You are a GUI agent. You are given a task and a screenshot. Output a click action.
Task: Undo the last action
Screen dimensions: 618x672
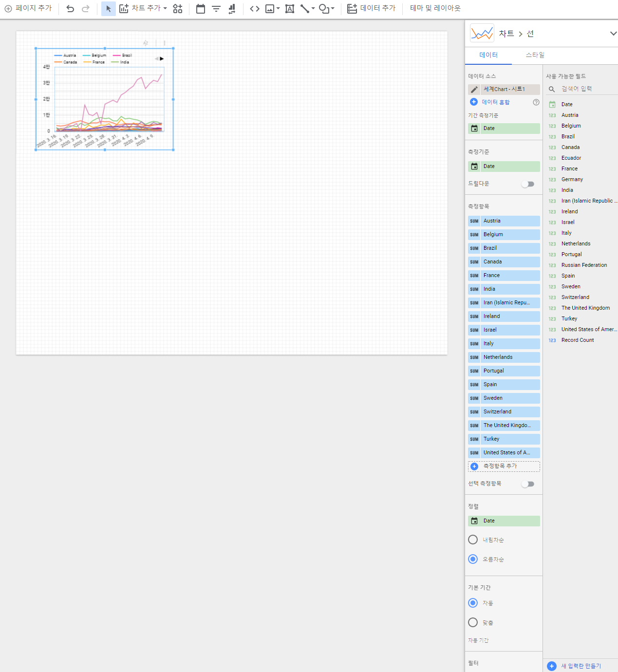[70, 8]
